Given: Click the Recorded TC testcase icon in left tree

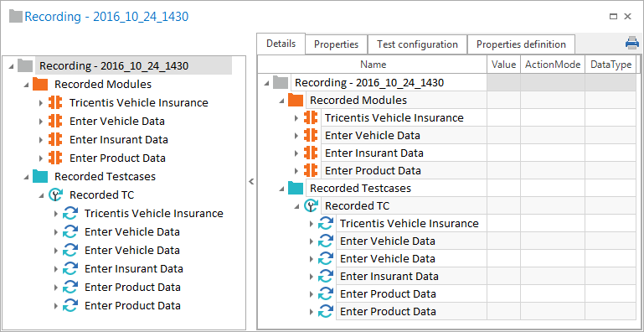Looking at the screenshot, I should click(x=55, y=195).
